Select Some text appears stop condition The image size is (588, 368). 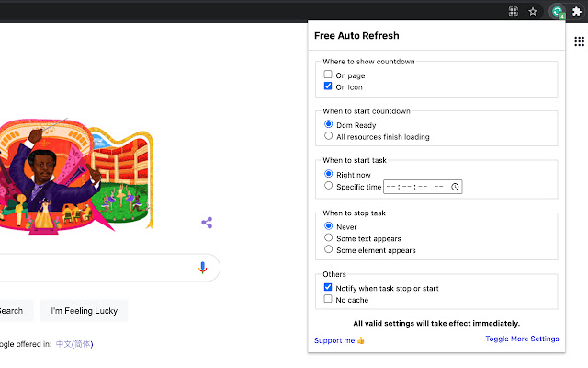[328, 238]
